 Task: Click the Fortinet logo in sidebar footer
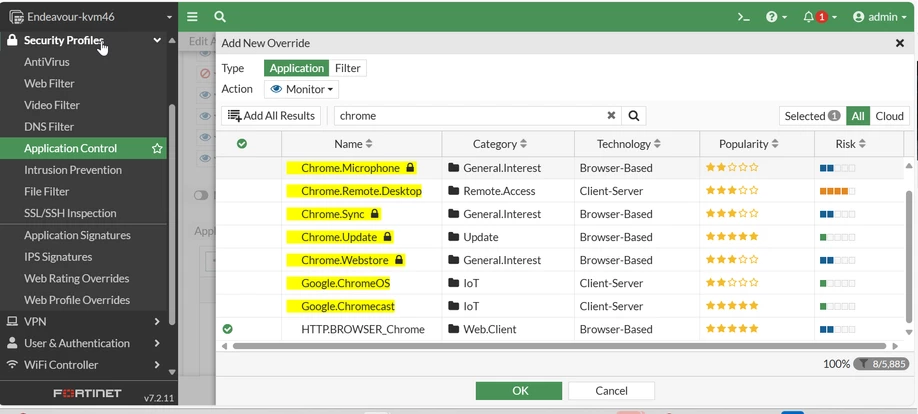pos(87,394)
